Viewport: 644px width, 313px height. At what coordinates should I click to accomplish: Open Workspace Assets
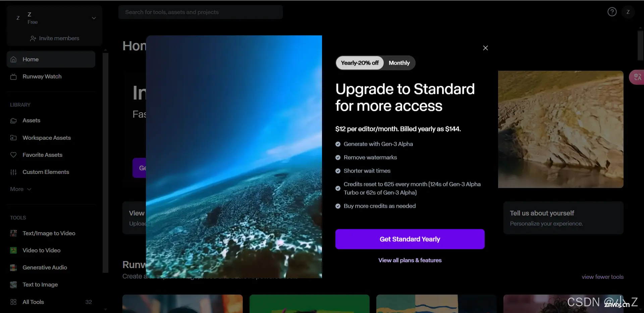[x=51, y=138]
